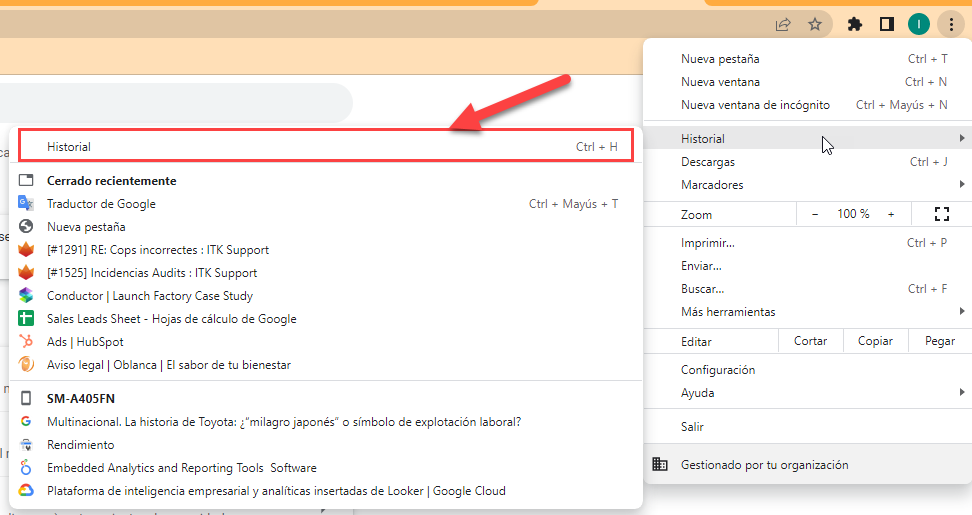This screenshot has width=972, height=515.
Task: Select Buscar... from the menu
Action: tap(808, 288)
